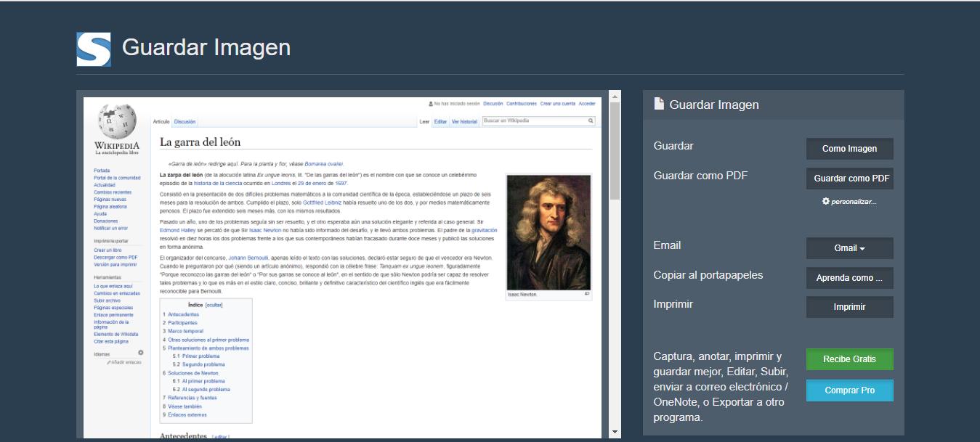Screen dimensions: 980x442
Task: Click the Isaac Newton portrait thumbnail
Action: coord(548,233)
